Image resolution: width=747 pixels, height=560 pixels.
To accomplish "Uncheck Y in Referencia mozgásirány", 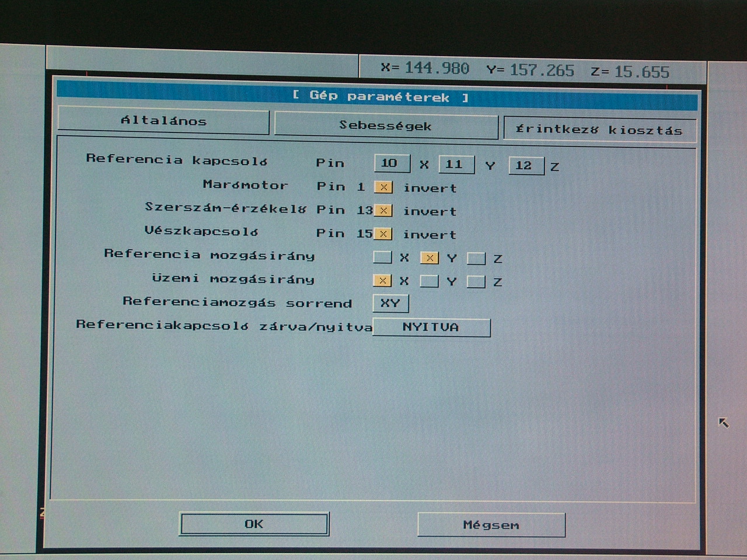I will [430, 258].
